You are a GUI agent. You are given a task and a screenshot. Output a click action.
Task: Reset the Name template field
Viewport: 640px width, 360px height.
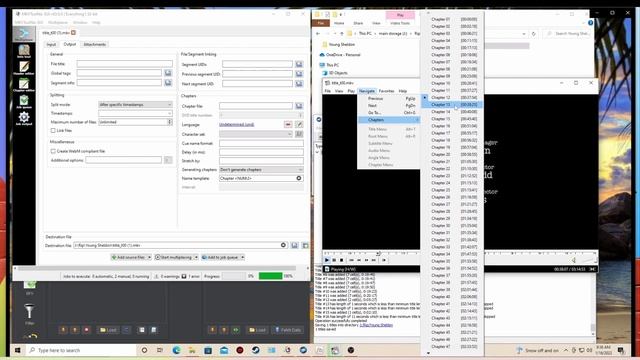(299, 178)
